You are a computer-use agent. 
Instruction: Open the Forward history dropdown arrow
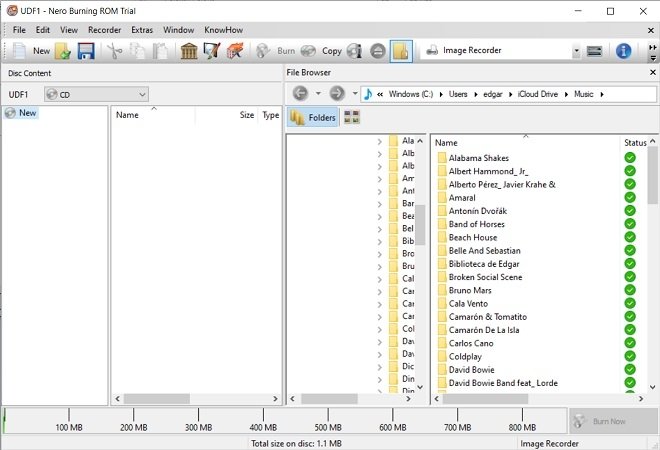[x=355, y=93]
